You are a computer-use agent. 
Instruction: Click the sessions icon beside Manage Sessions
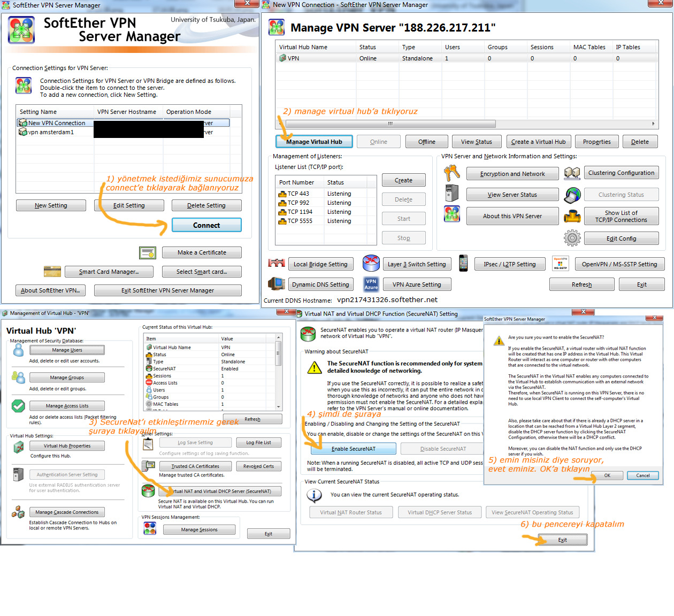(150, 528)
